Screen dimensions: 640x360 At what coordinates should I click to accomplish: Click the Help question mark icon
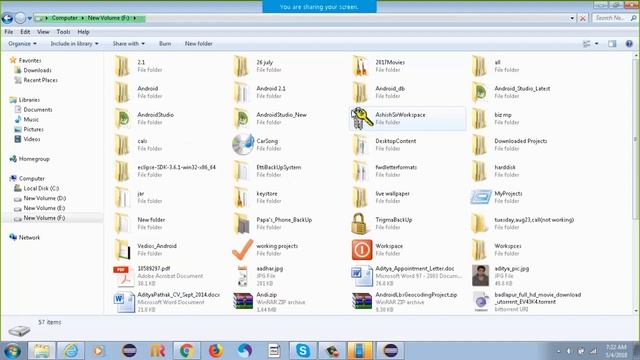coord(629,44)
